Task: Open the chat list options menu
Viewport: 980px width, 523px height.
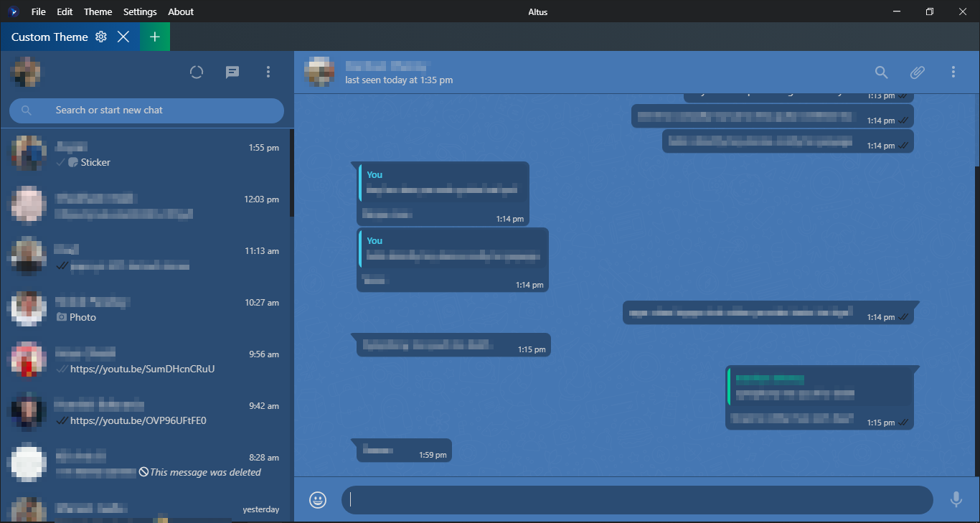Action: (268, 72)
